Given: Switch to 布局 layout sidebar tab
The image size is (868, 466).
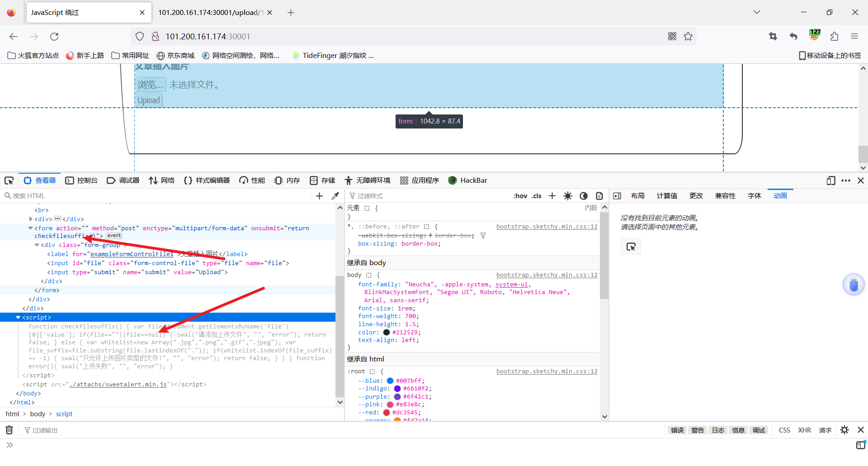Looking at the screenshot, I should click(638, 196).
